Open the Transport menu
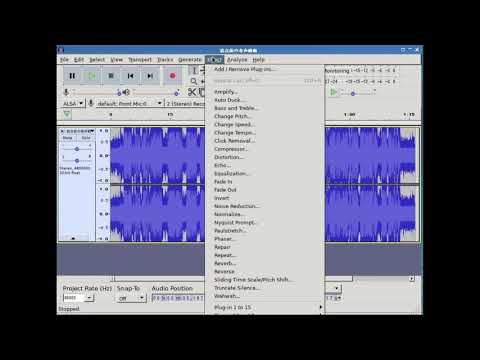480x360 pixels. click(x=140, y=60)
